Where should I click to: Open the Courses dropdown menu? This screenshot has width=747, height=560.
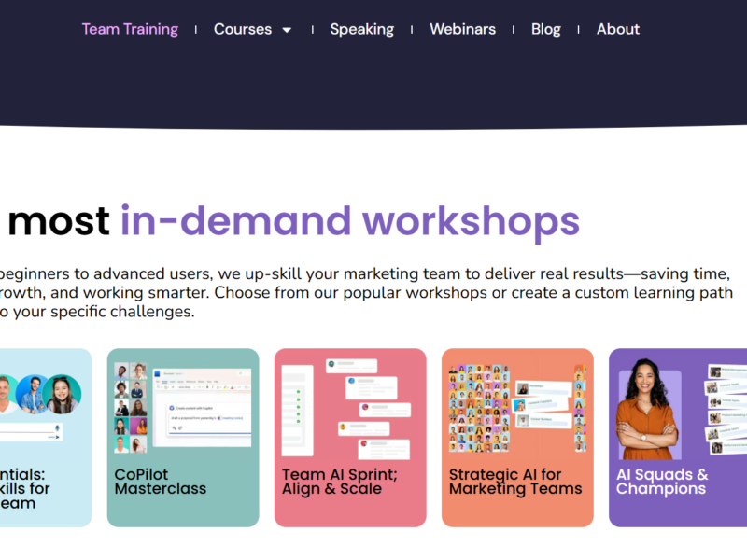242,29
